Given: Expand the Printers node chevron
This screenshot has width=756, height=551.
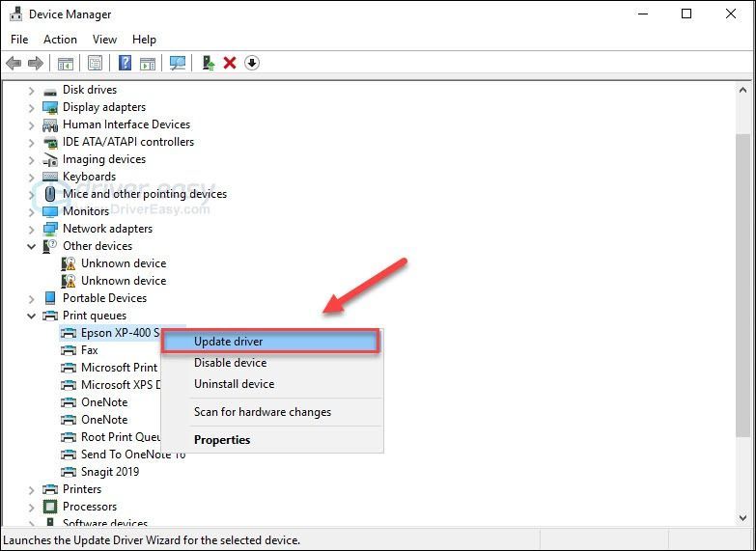Looking at the screenshot, I should [31, 490].
